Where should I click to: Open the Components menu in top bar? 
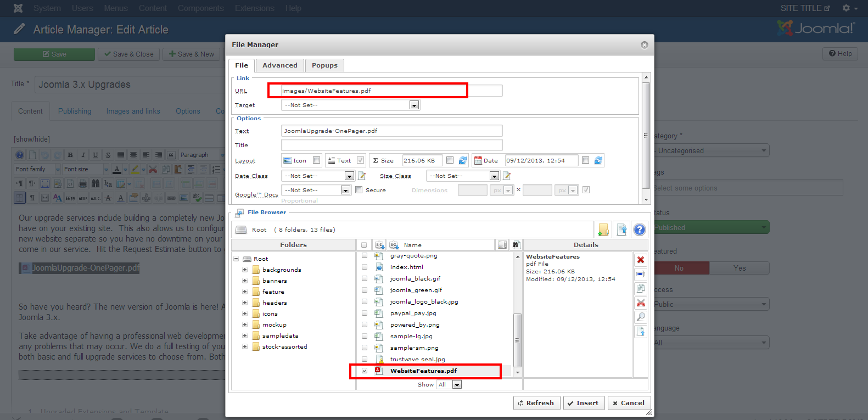click(201, 8)
